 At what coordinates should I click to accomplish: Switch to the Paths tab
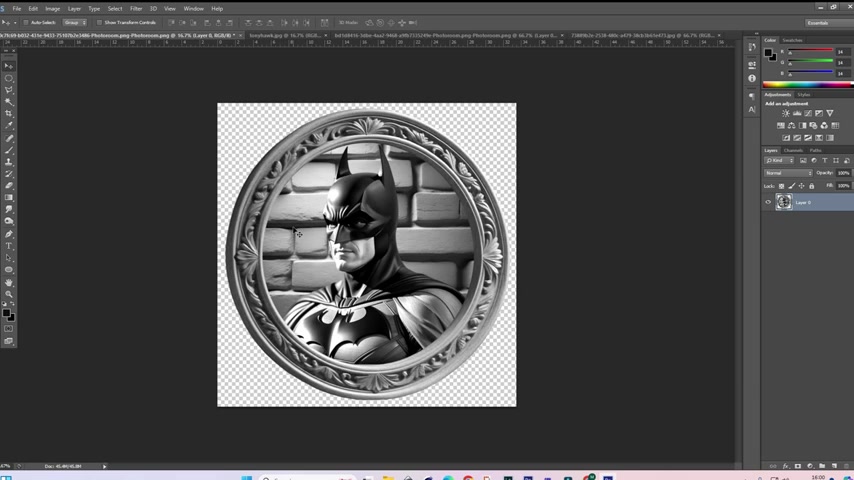[815, 150]
